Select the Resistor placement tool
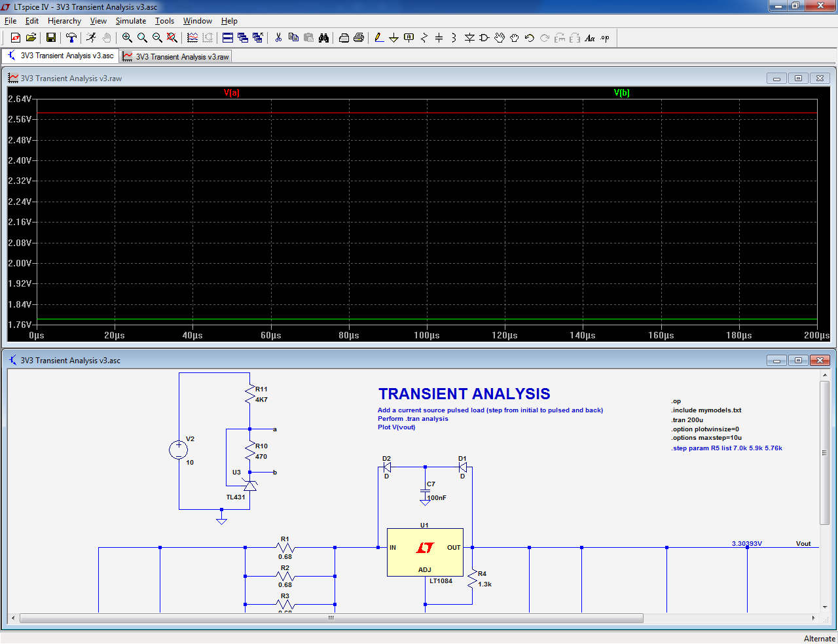The image size is (838, 644). point(424,38)
